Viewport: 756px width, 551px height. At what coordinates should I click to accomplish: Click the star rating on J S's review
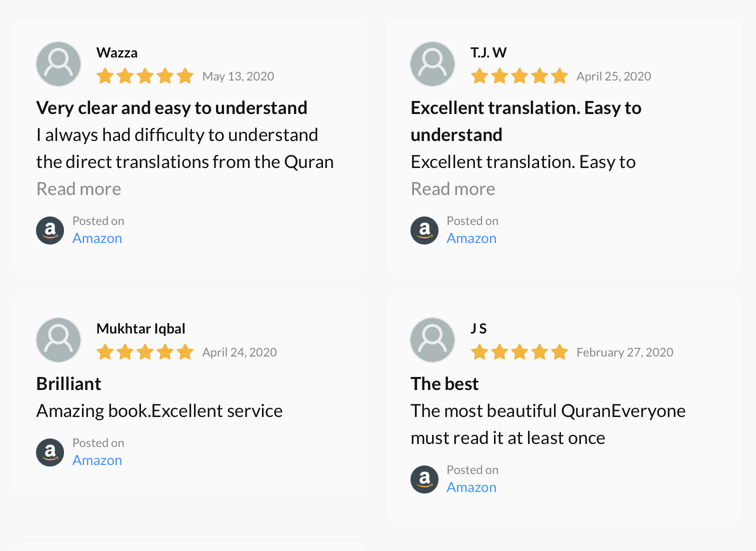click(x=519, y=352)
